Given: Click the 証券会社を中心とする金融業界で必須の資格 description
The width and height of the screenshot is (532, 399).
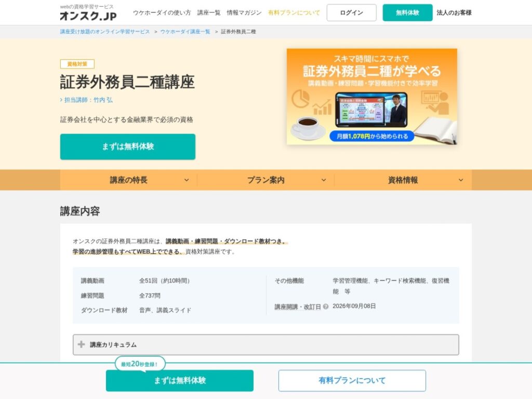Looking at the screenshot, I should click(127, 119).
